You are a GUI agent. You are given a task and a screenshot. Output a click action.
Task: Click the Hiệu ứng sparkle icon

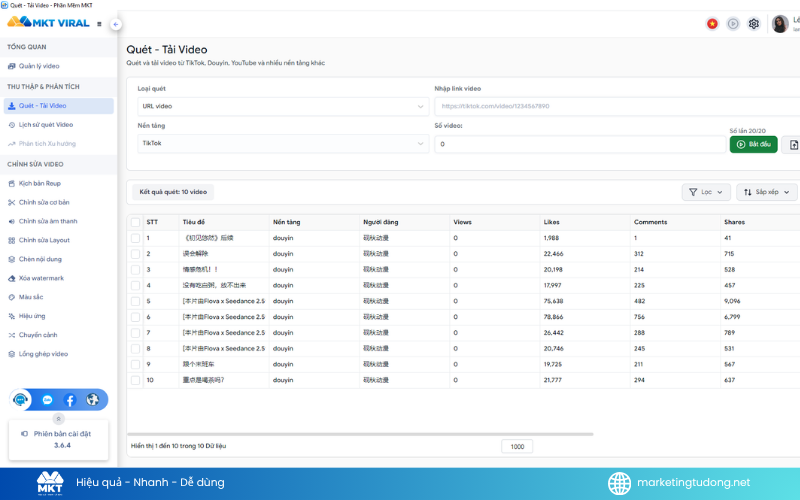coord(11,316)
